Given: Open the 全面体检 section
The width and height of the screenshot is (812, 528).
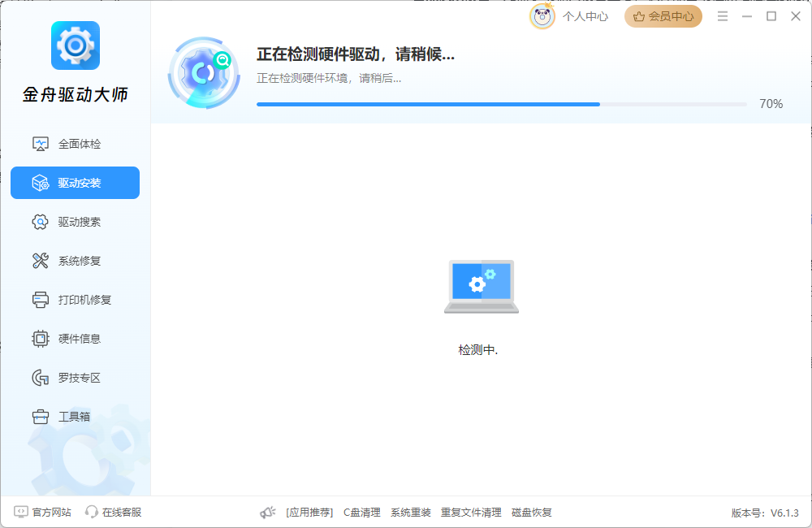Looking at the screenshot, I should click(75, 144).
